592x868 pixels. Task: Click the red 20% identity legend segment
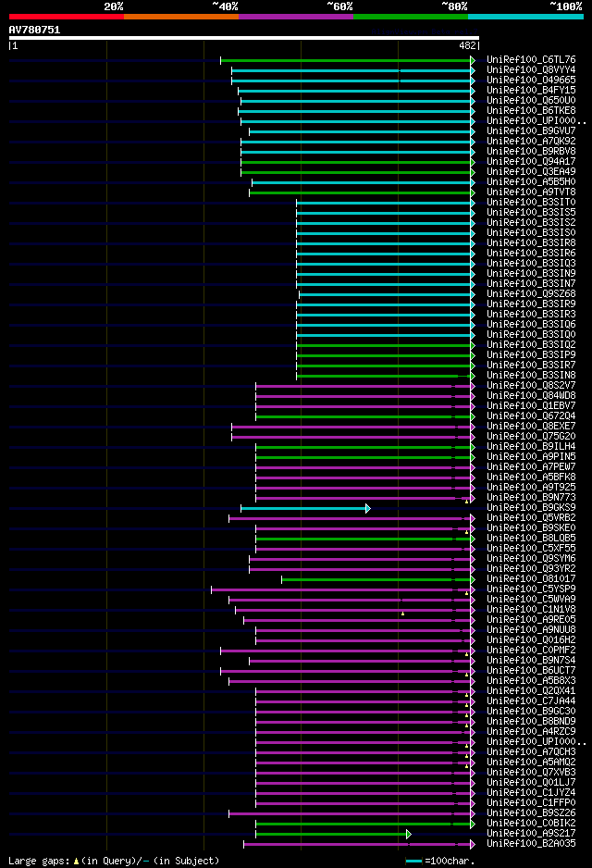click(x=67, y=17)
